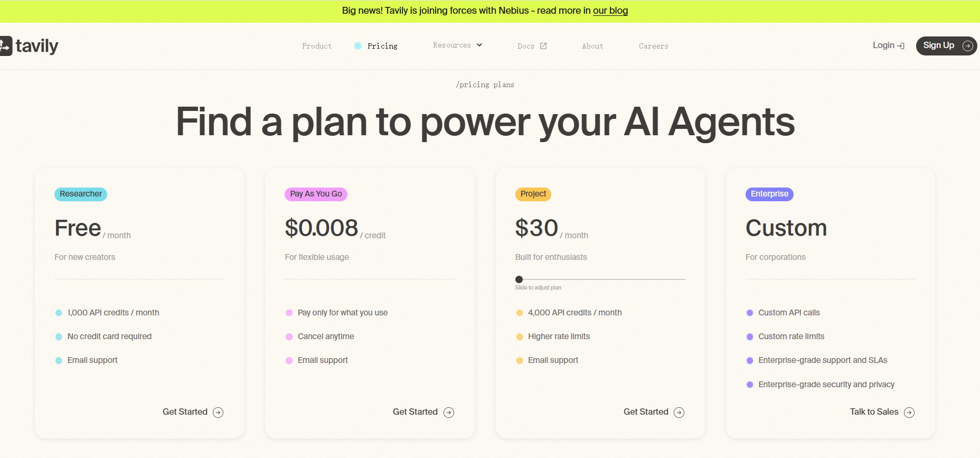Open the Product nav item
This screenshot has height=458, width=980.
click(x=317, y=46)
